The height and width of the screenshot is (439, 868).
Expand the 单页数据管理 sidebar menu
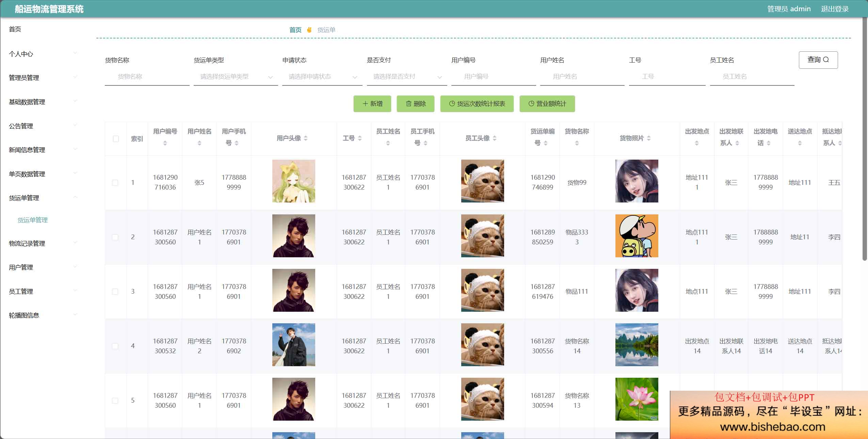(43, 174)
